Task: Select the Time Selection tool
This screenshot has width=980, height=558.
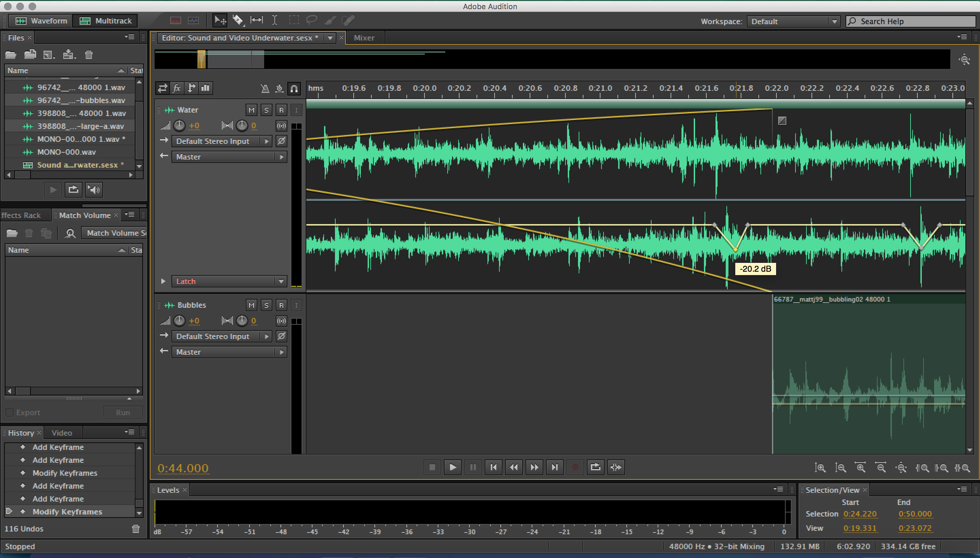Action: (275, 20)
